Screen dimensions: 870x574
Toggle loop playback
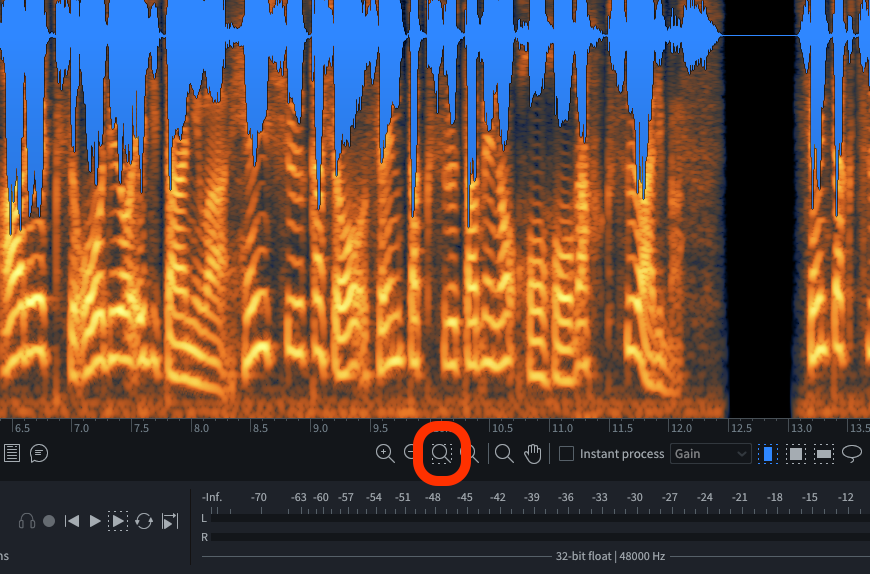coord(144,521)
